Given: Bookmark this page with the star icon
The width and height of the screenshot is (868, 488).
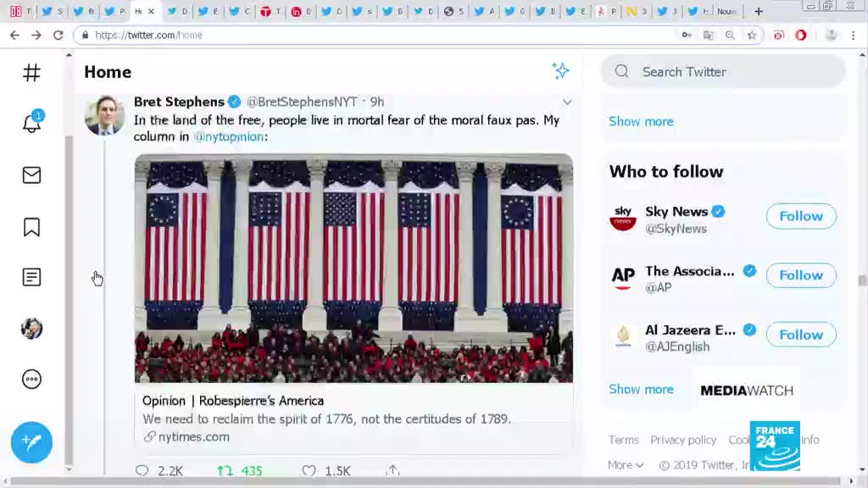Looking at the screenshot, I should point(752,35).
